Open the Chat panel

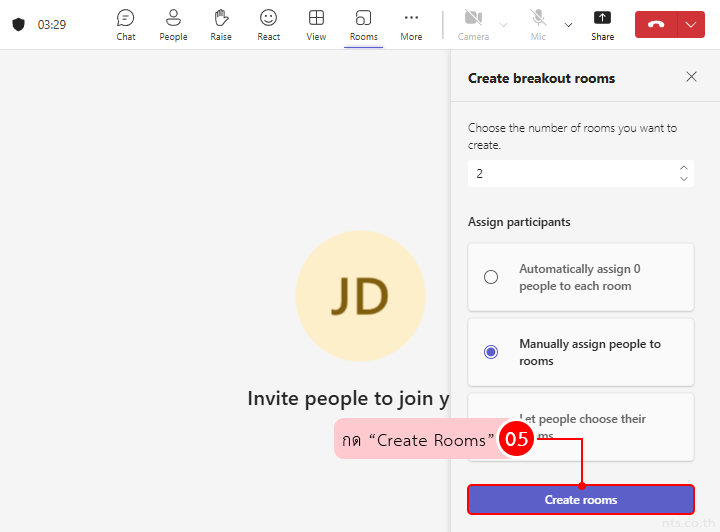(x=125, y=25)
